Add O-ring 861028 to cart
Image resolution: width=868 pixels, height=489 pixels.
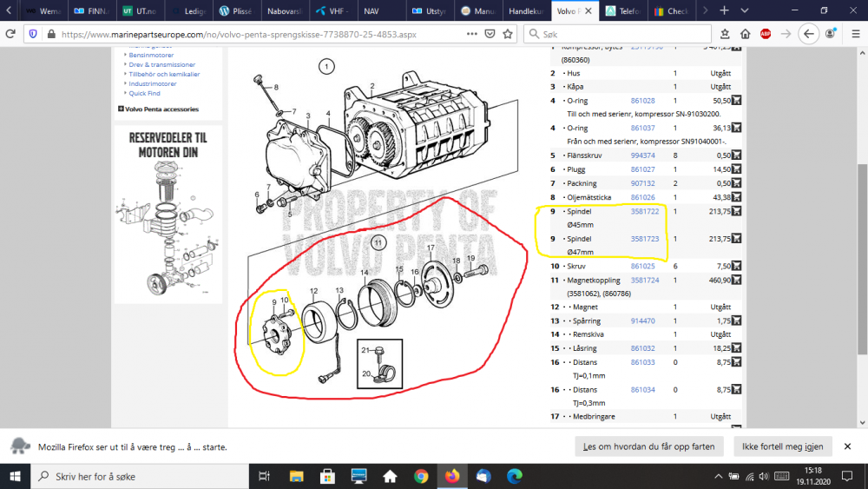[736, 100]
